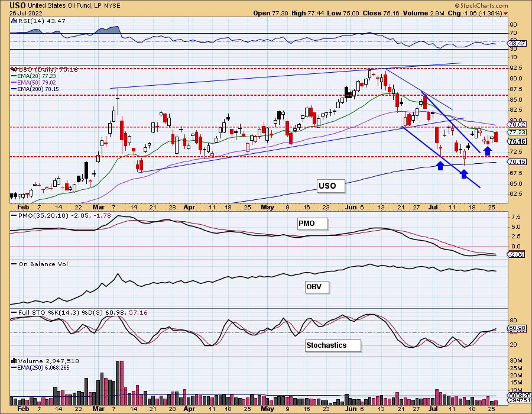
Task: Click the Jun label under the price chart
Action: (351, 207)
